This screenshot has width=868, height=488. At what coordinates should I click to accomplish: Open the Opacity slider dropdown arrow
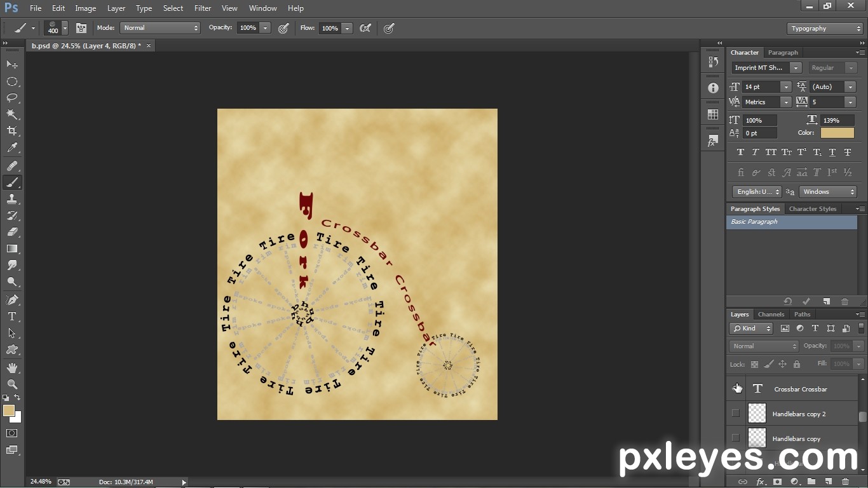coord(265,28)
